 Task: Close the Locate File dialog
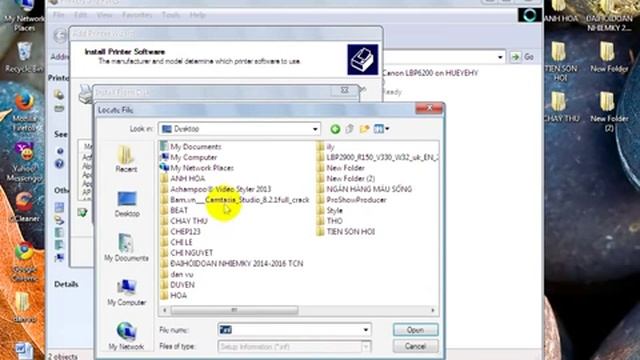[x=429, y=108]
